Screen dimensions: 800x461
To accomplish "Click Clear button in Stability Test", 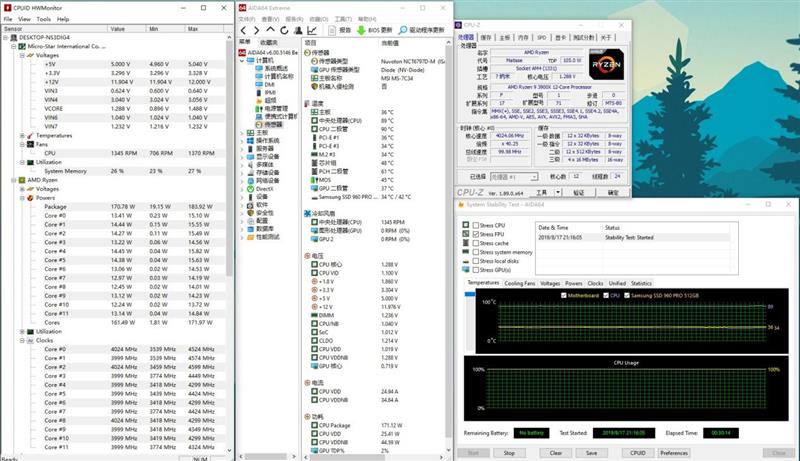I will pos(556,453).
